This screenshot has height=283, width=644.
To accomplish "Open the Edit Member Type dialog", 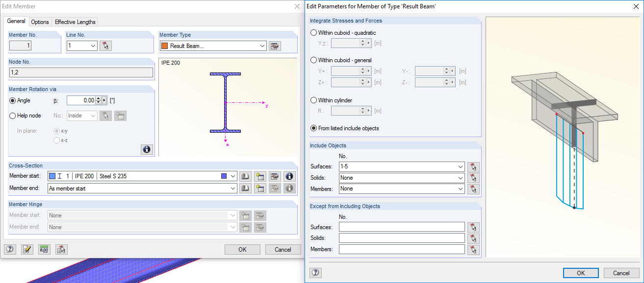I will (x=274, y=46).
